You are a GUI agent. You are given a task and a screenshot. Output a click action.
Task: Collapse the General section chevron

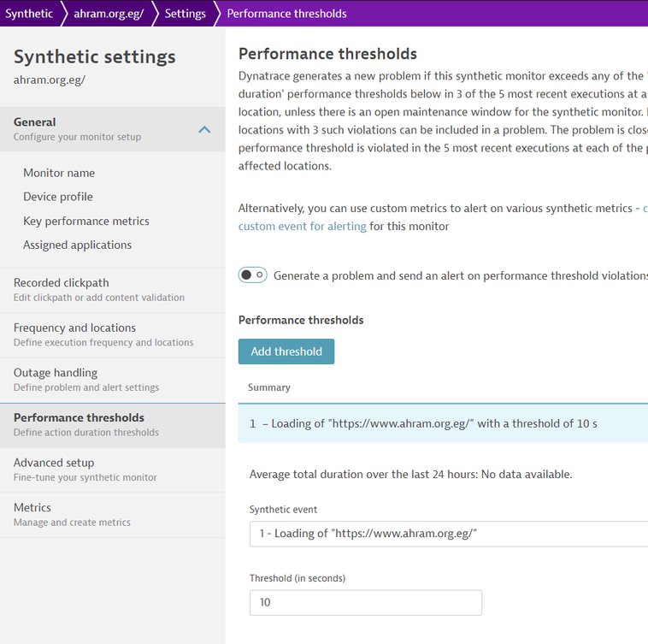pyautogui.click(x=204, y=129)
